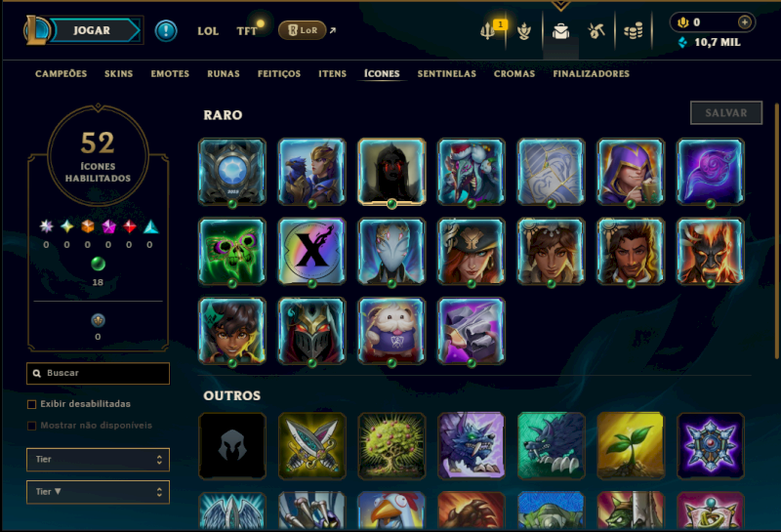Switch to the Cromas tab
This screenshot has width=781, height=532.
[x=514, y=74]
